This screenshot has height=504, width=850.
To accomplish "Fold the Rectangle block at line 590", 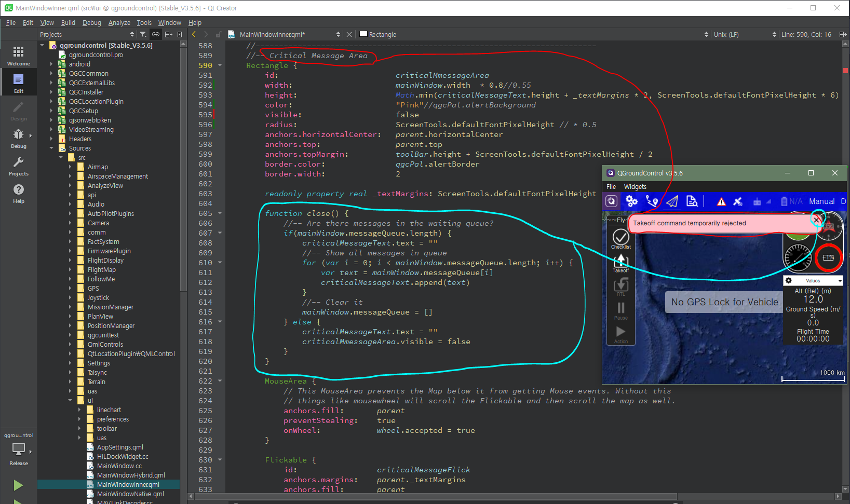I will (220, 65).
